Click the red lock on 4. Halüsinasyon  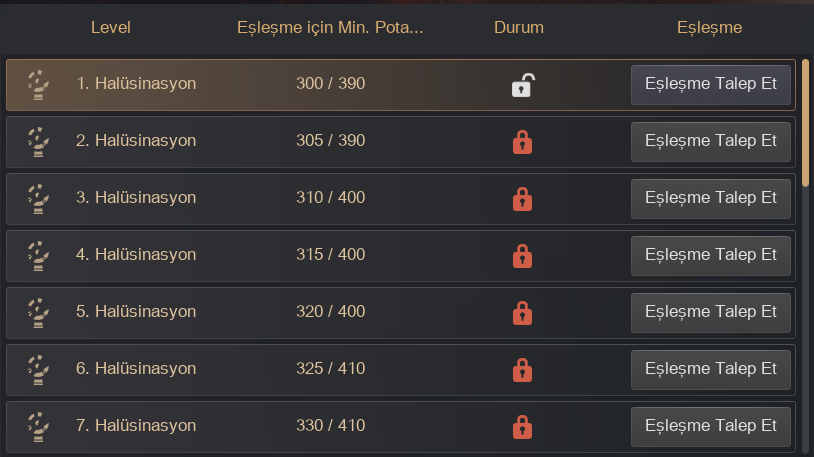point(521,256)
